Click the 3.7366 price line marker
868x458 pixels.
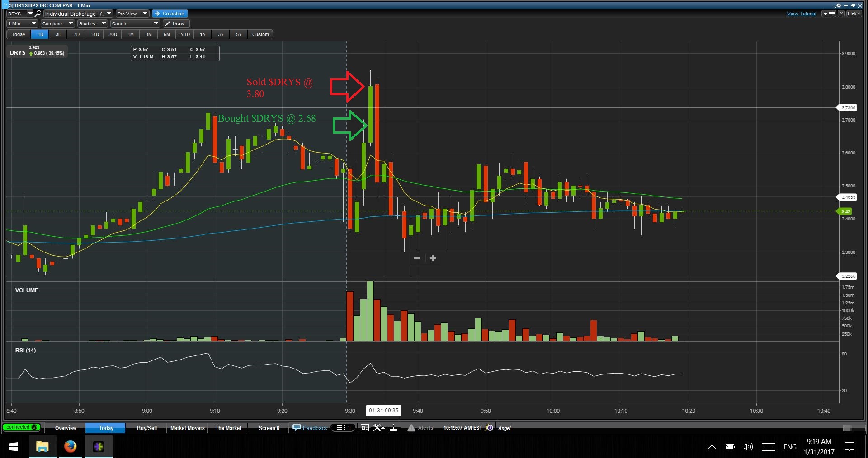(847, 107)
